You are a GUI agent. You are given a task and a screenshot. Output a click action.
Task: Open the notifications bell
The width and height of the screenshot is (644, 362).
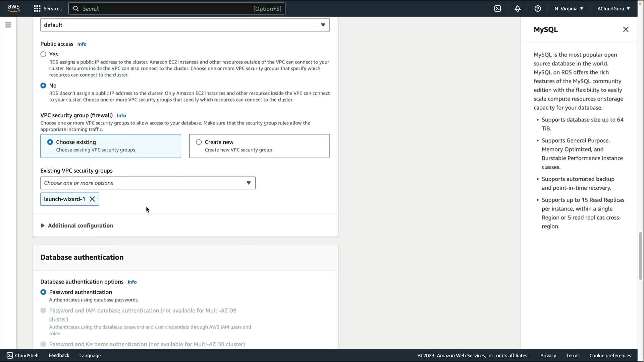pyautogui.click(x=518, y=9)
